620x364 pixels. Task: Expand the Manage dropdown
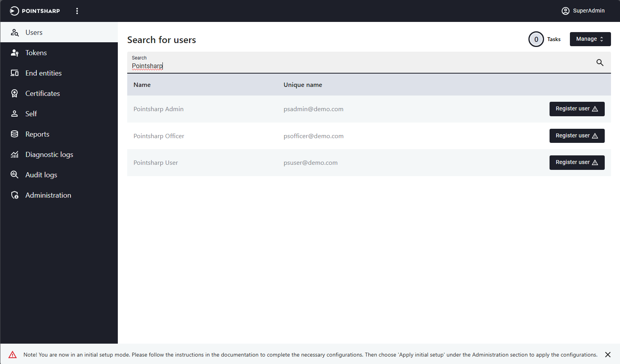coord(590,39)
